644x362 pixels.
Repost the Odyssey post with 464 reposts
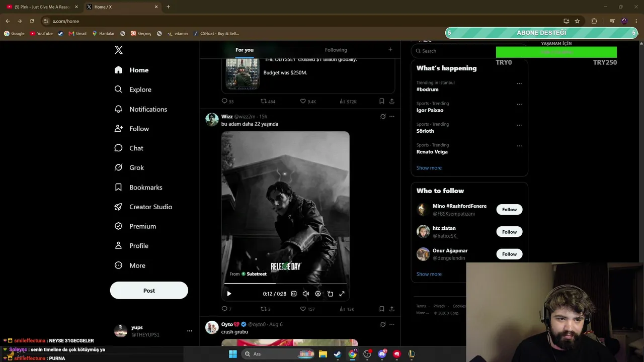coord(268,101)
